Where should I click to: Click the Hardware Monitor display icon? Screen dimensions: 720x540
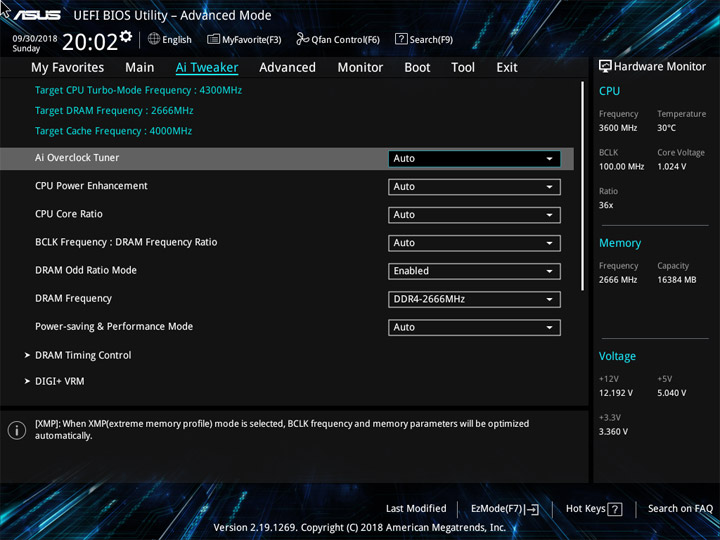[605, 66]
